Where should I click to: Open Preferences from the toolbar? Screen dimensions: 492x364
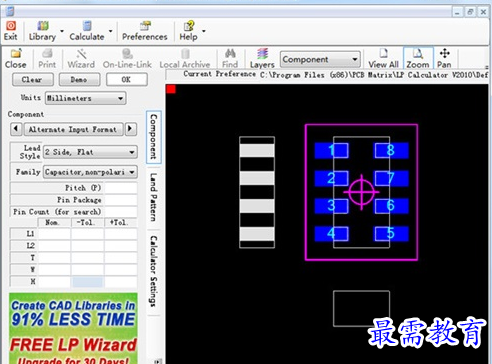[145, 26]
